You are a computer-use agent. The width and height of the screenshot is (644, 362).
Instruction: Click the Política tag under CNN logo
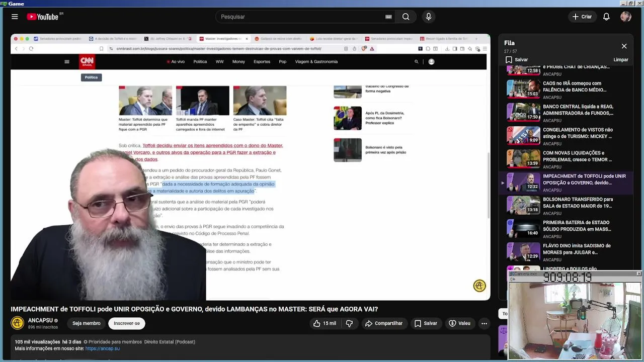tap(91, 77)
